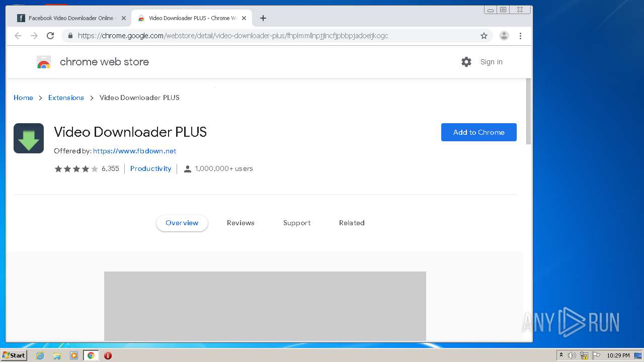This screenshot has width=644, height=362.
Task: Open the Windows Start menu
Action: click(14, 355)
